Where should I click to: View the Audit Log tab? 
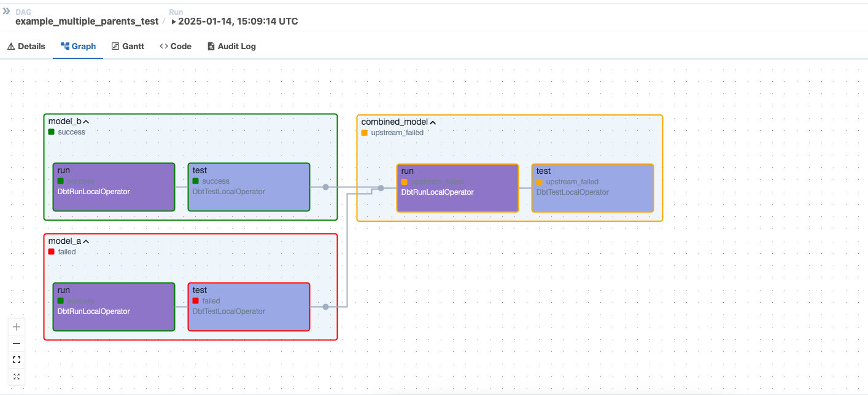231,46
